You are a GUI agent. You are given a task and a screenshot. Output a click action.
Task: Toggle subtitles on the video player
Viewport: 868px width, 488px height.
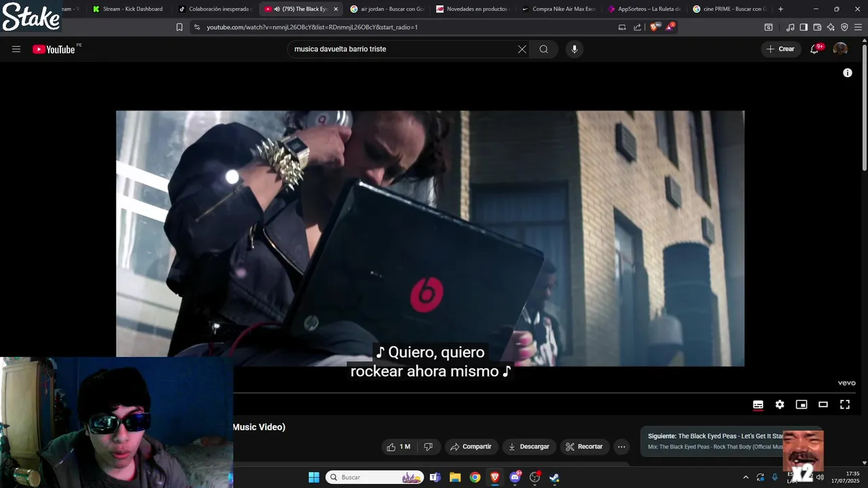coord(758,405)
